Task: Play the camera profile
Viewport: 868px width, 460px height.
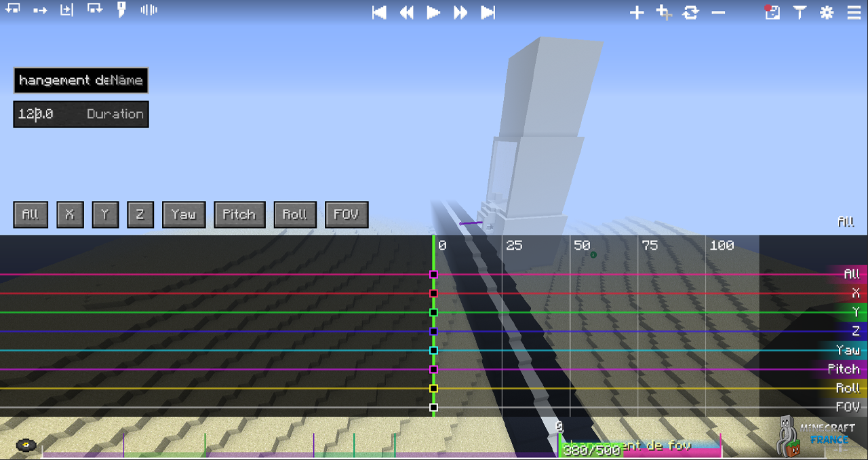Action: click(x=433, y=12)
